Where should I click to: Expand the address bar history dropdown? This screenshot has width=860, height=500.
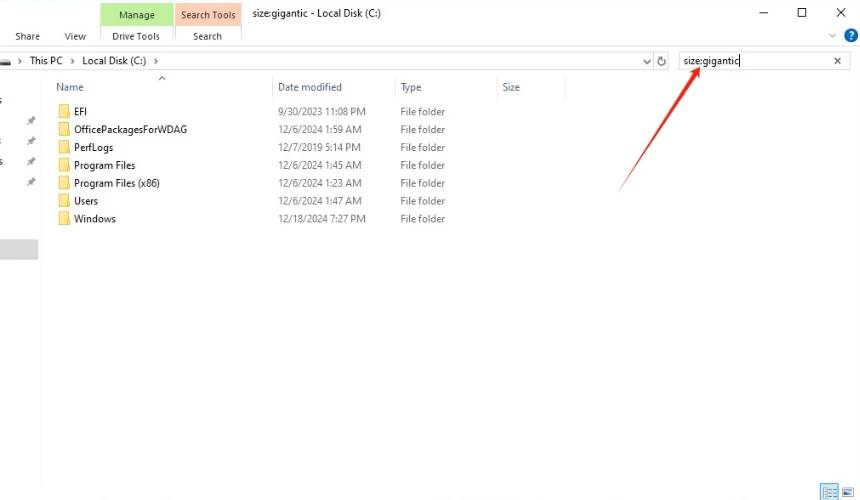646,61
